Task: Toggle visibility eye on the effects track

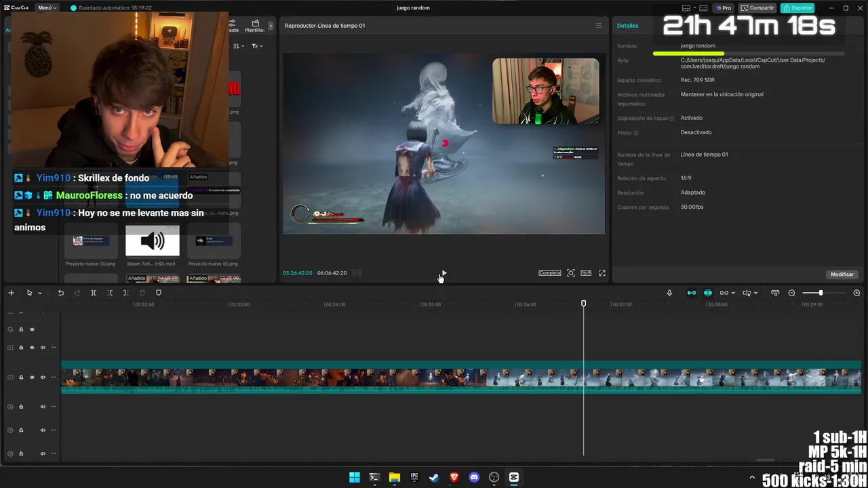Action: 32,329
